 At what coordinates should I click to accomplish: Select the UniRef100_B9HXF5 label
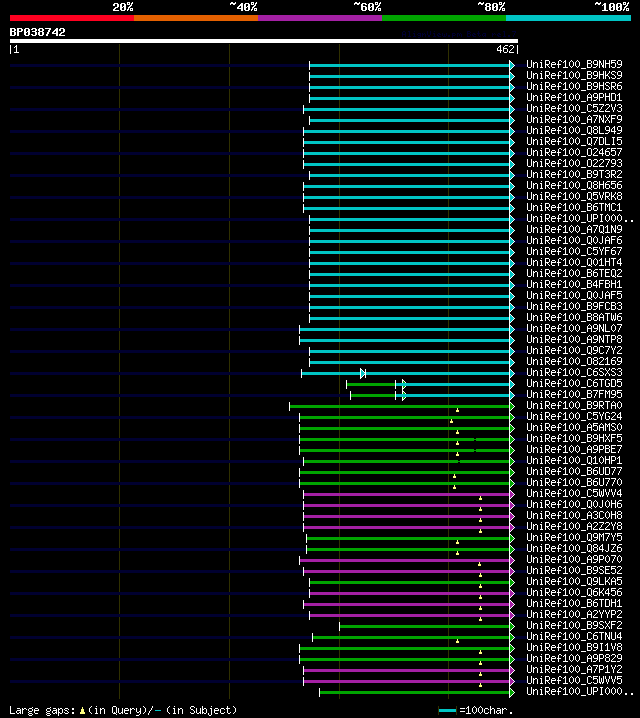(x=574, y=438)
